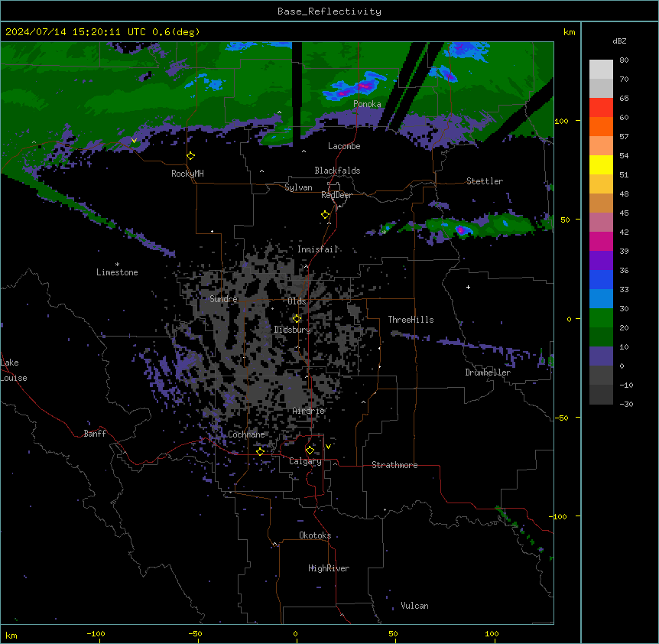Select the magenta 39-42 dBZ legend swatch
The width and height of the screenshot is (659, 644).
coord(601,241)
